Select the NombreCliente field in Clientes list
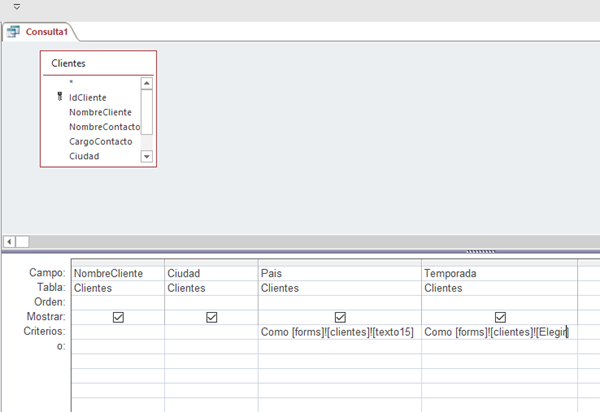Viewport: 600px width, 412px height. point(100,112)
